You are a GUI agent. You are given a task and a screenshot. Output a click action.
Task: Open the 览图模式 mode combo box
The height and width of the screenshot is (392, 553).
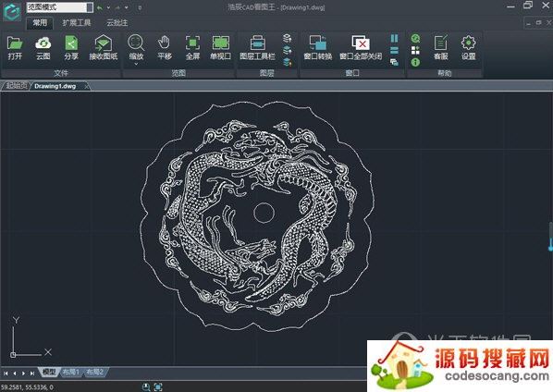click(59, 7)
